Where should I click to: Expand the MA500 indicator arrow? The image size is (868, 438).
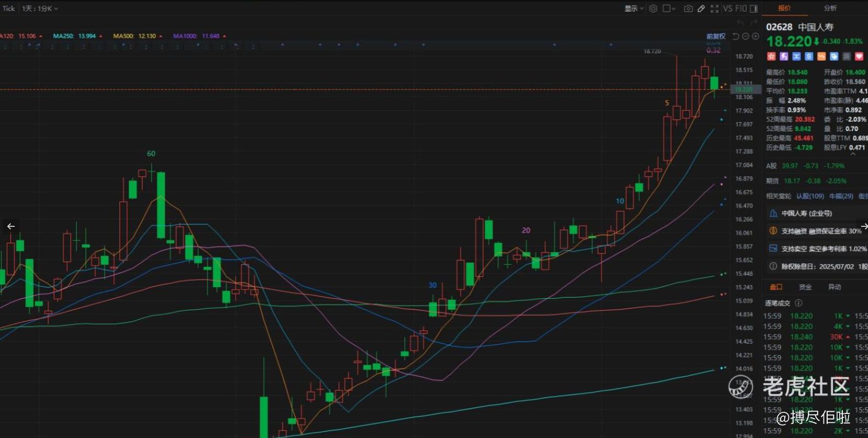161,36
